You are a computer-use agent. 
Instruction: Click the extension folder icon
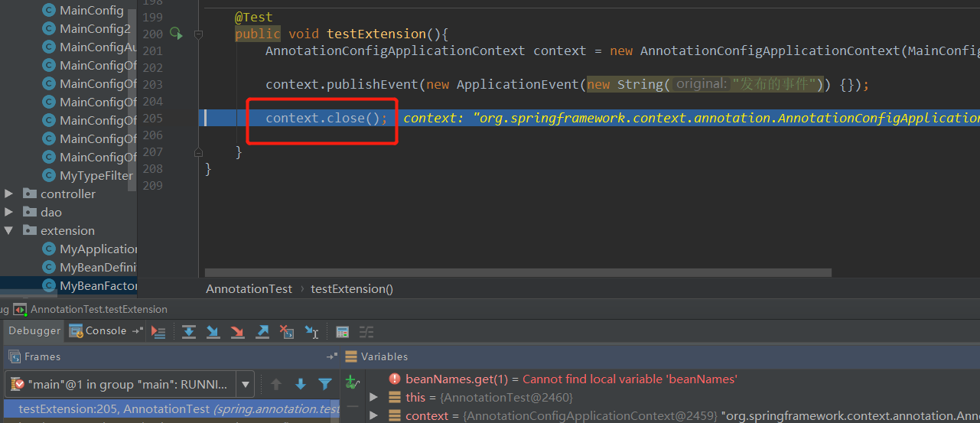(x=30, y=230)
